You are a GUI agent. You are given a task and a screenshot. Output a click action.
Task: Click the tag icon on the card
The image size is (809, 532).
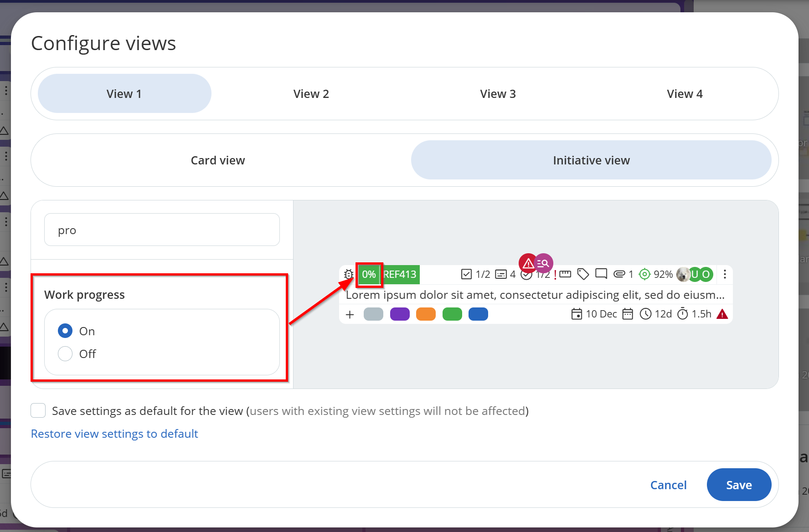click(583, 274)
